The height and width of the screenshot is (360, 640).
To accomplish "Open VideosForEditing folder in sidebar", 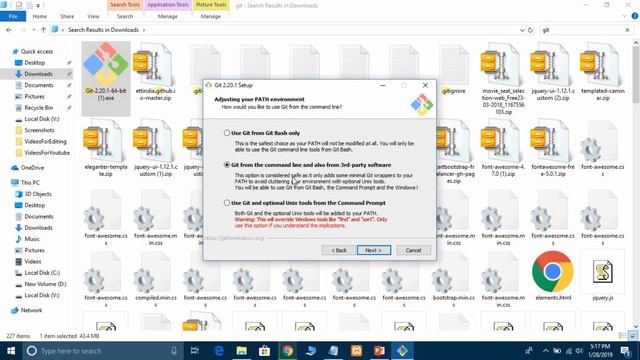I will point(45,141).
